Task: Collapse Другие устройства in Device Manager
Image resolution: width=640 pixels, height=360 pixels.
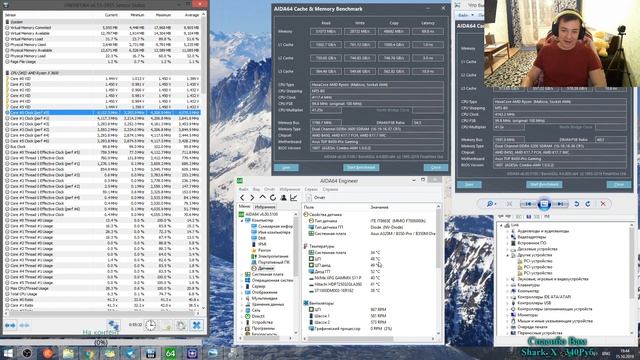Action: [x=508, y=255]
